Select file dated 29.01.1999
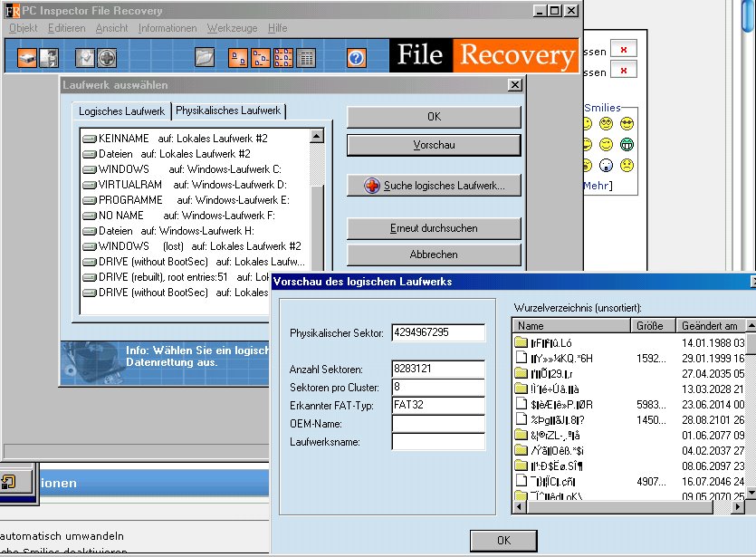This screenshot has width=756, height=557. tap(629, 359)
